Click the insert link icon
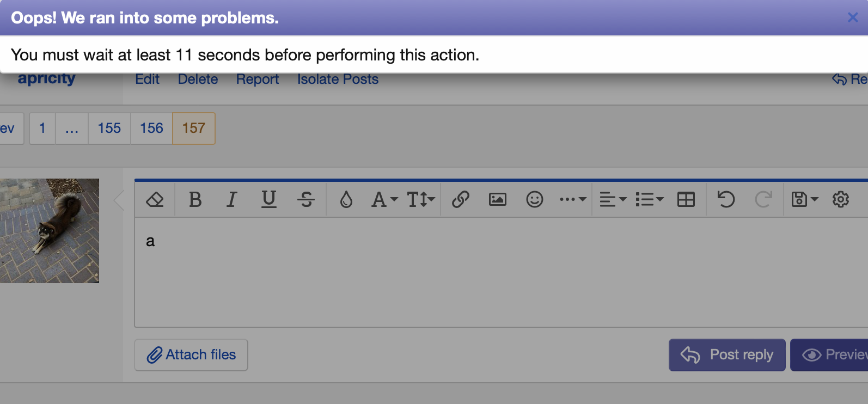Screen dimensions: 868x404 (461, 200)
